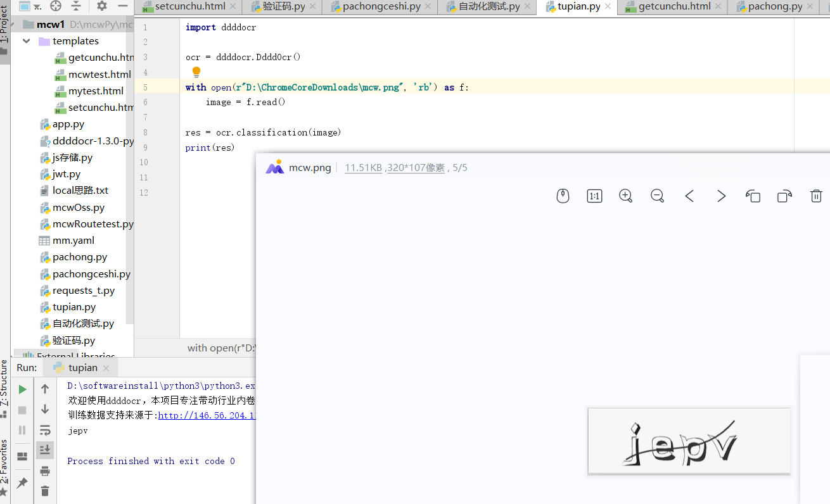
Task: Go up the stack trace with up arrow
Action: click(45, 389)
